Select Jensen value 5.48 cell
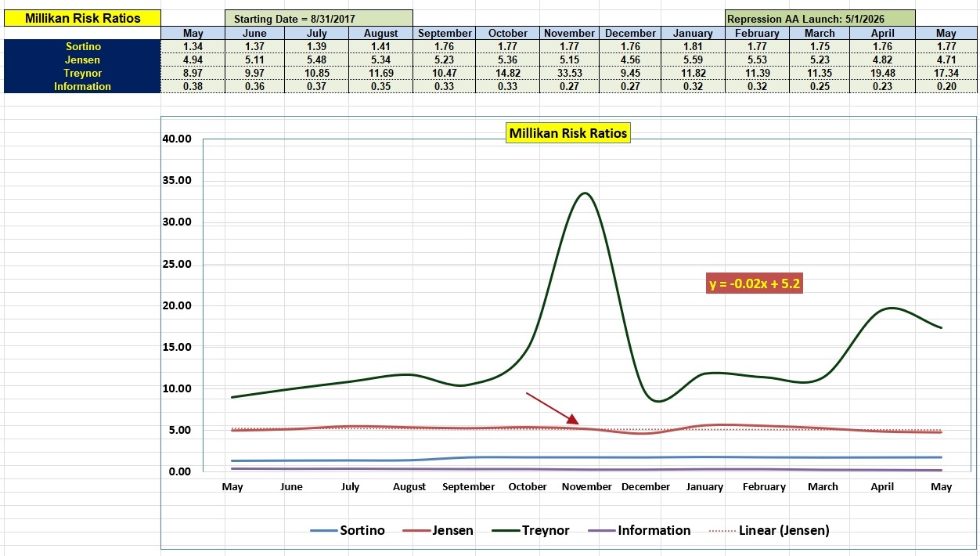 (x=317, y=60)
